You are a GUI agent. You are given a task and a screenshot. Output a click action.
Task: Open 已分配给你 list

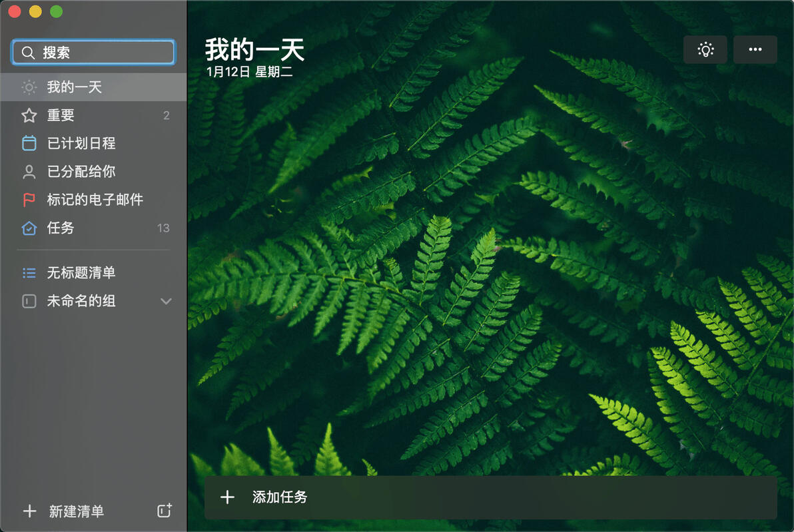(x=94, y=172)
